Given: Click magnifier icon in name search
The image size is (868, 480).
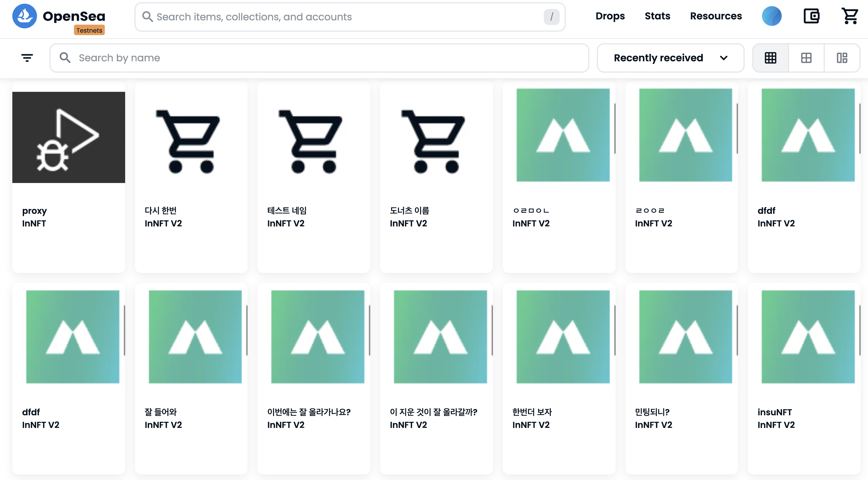Looking at the screenshot, I should click(x=65, y=58).
